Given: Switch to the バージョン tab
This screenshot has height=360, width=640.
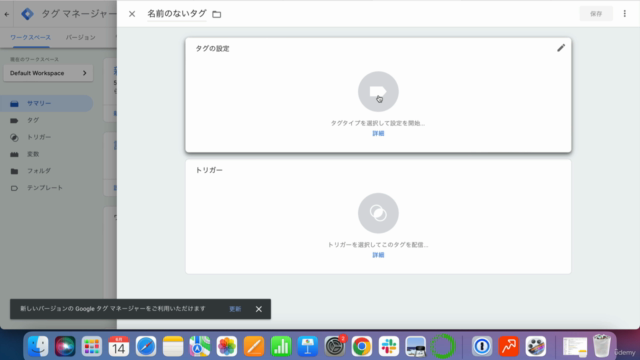Looking at the screenshot, I should tap(80, 38).
